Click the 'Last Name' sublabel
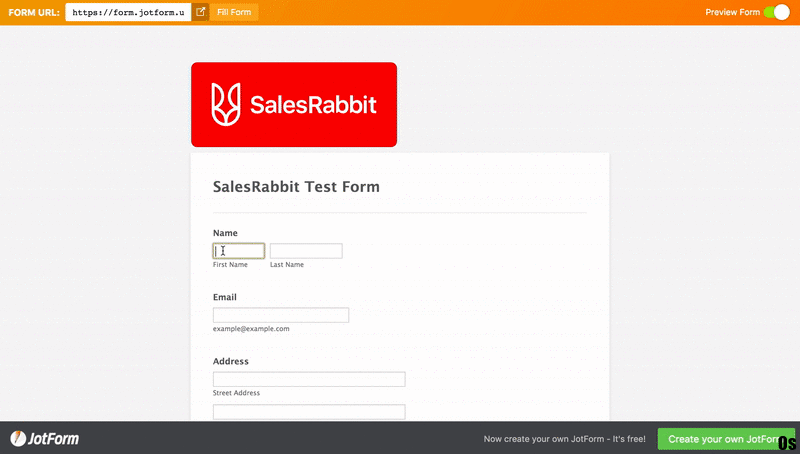 tap(287, 264)
